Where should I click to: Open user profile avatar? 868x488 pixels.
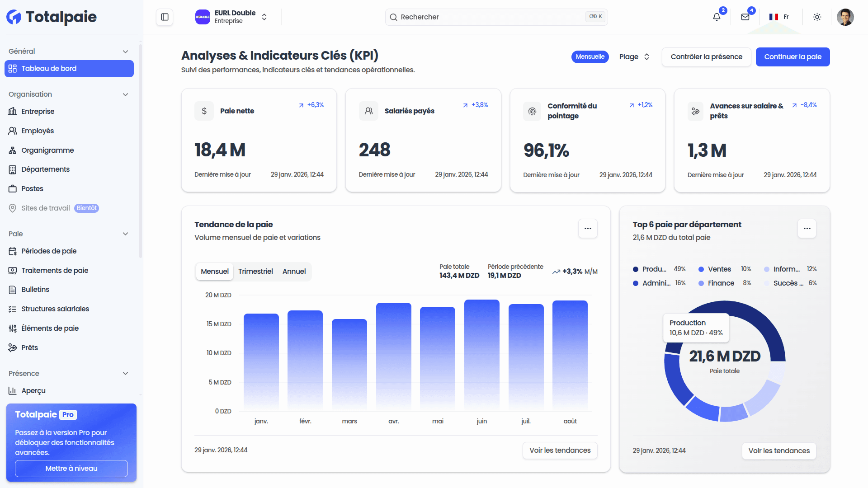[844, 17]
